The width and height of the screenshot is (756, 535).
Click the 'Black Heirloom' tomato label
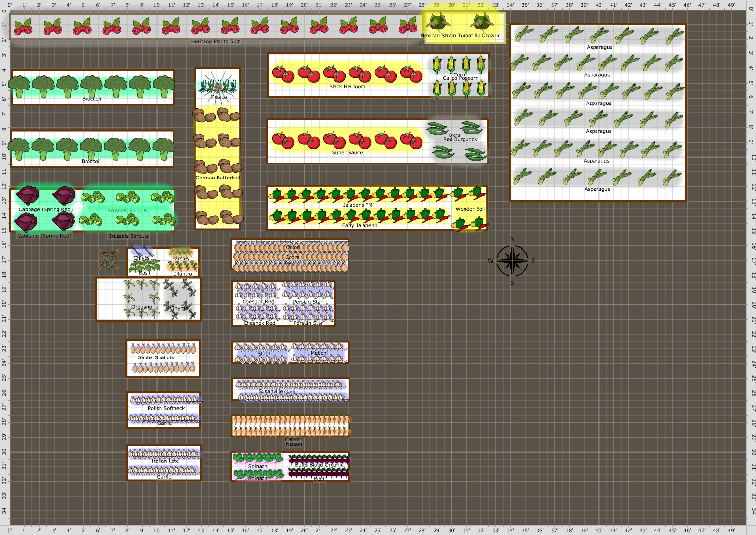point(347,87)
